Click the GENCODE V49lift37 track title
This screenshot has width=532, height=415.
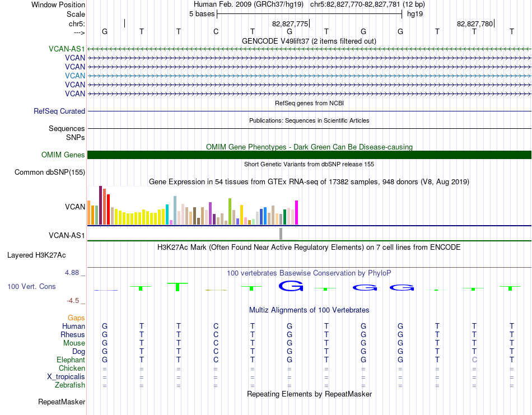click(x=309, y=41)
